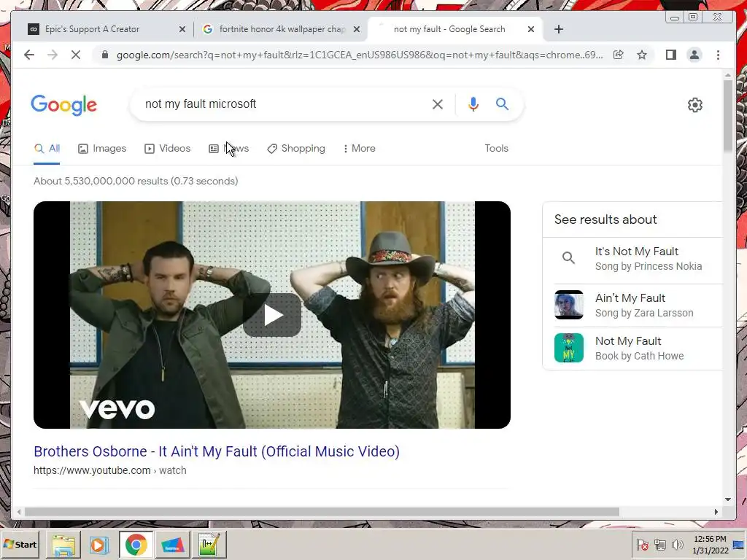
Task: Play the Brothers Osborne video
Action: (x=272, y=315)
